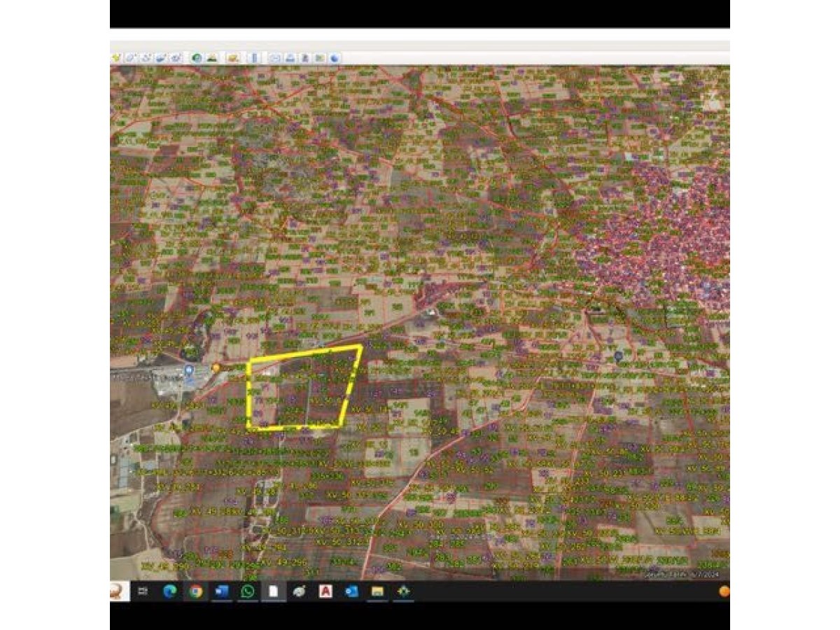Viewport: 840px width, 630px height.
Task: Open the red AutoCAD taskbar icon
Action: pos(325,591)
